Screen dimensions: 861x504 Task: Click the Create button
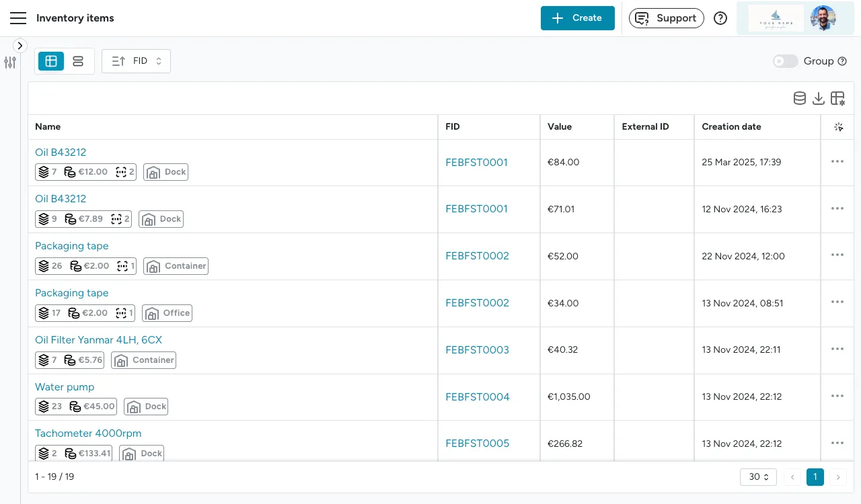[x=577, y=18]
